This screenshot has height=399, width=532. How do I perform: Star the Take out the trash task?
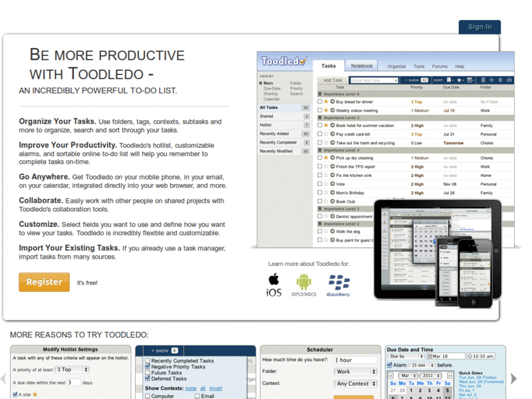click(326, 143)
